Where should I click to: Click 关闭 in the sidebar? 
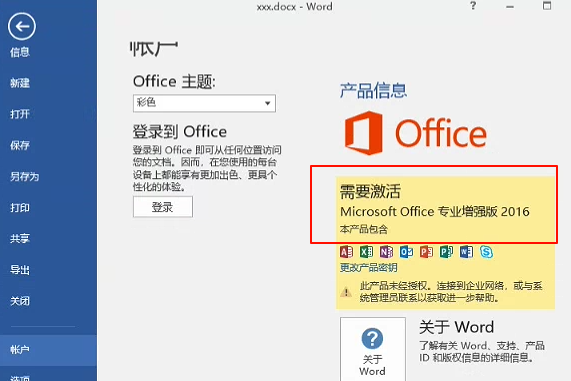pyautogui.click(x=20, y=301)
